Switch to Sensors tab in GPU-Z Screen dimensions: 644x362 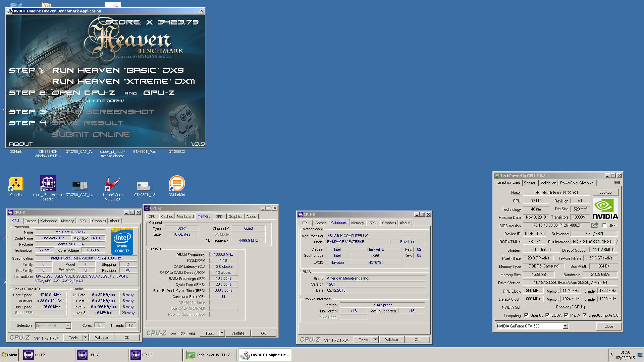[x=530, y=183]
